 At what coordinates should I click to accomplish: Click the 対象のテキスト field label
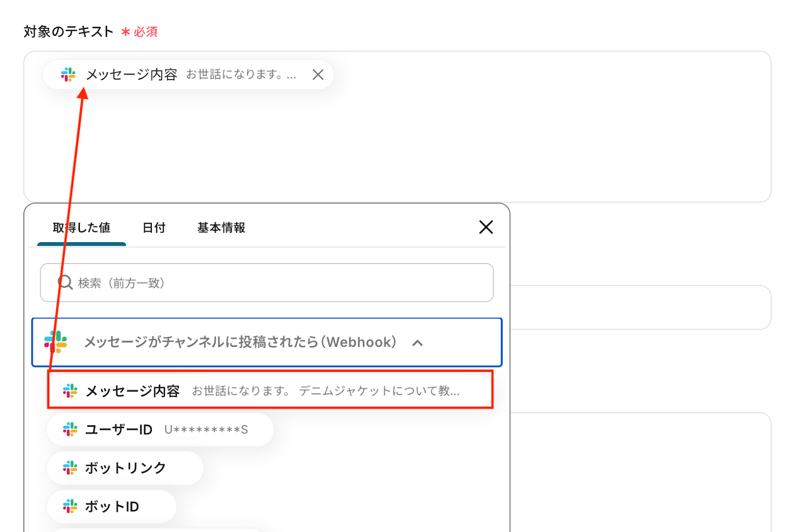click(68, 32)
